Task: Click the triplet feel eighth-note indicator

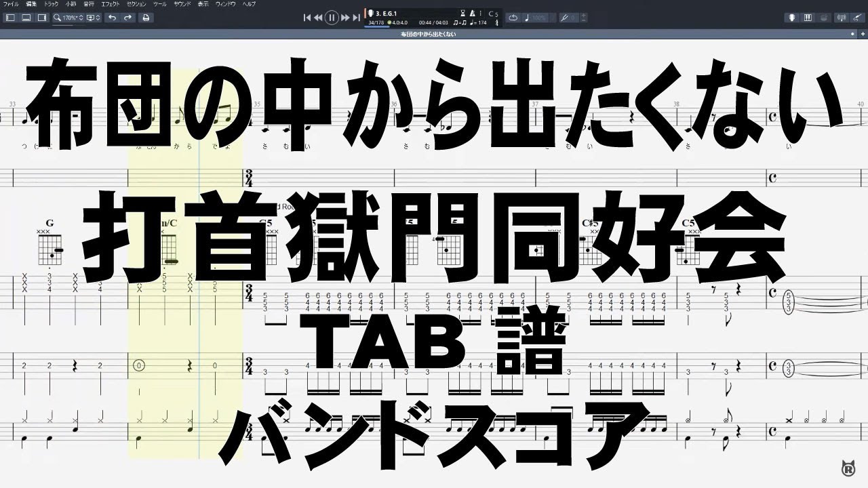Action: (459, 22)
